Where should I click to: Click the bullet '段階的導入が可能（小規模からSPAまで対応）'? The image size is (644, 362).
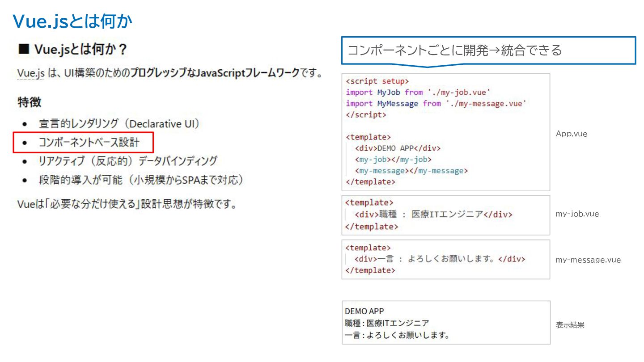141,180
